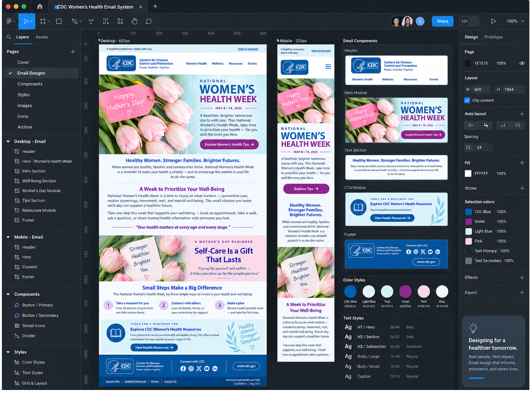Add a stroke with plus icon
Image resolution: width=532 pixels, height=393 pixels.
coord(522,188)
